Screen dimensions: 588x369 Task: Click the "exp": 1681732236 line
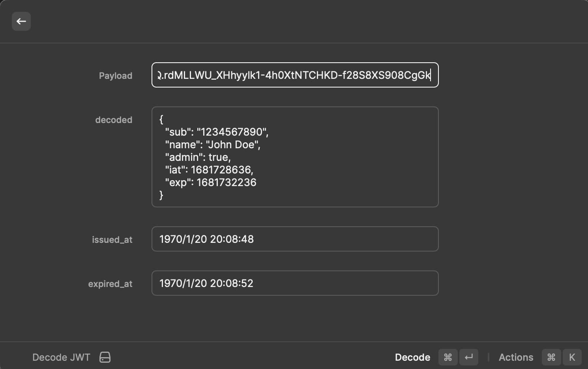click(x=211, y=182)
